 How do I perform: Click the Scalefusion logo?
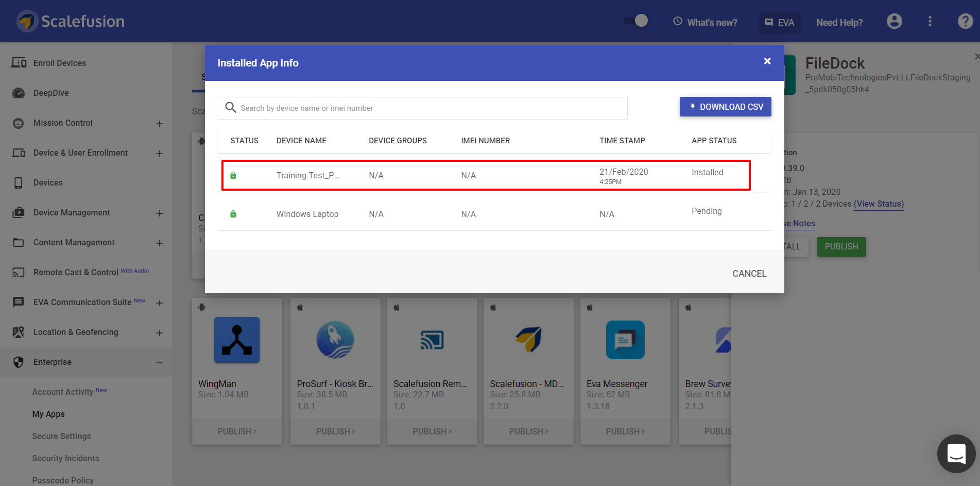(x=71, y=21)
